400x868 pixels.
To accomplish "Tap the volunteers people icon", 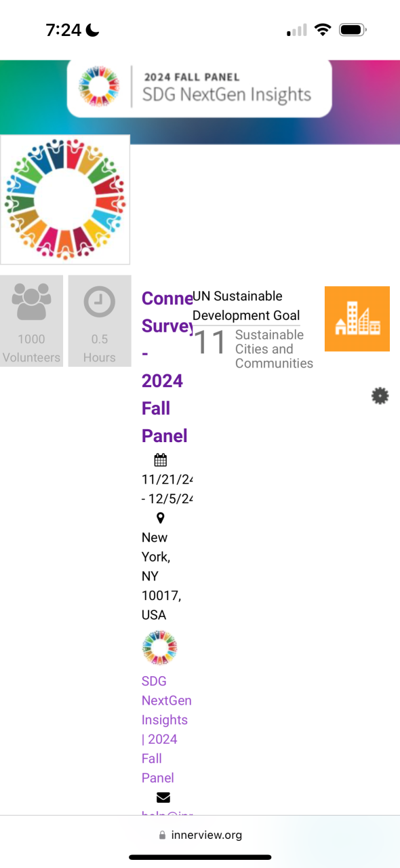I will tap(31, 301).
